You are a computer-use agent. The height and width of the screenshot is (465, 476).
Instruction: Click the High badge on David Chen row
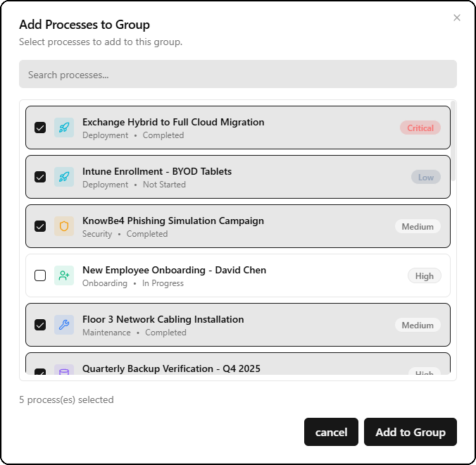click(425, 275)
